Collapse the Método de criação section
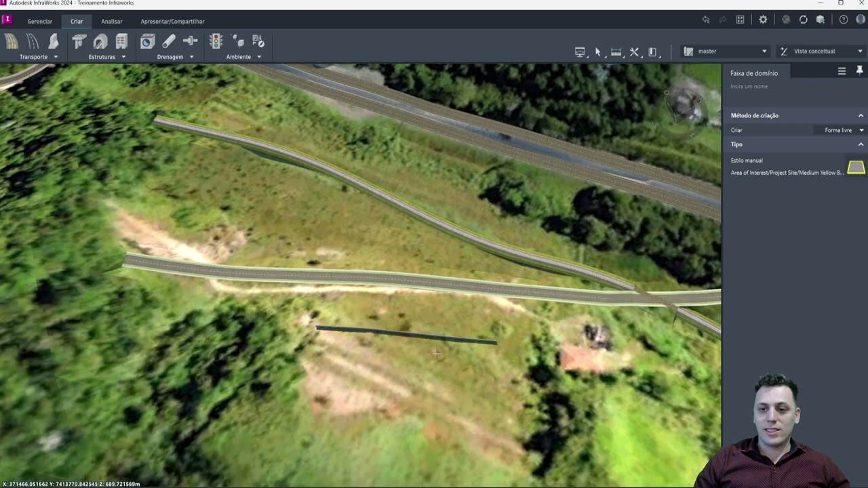 861,115
